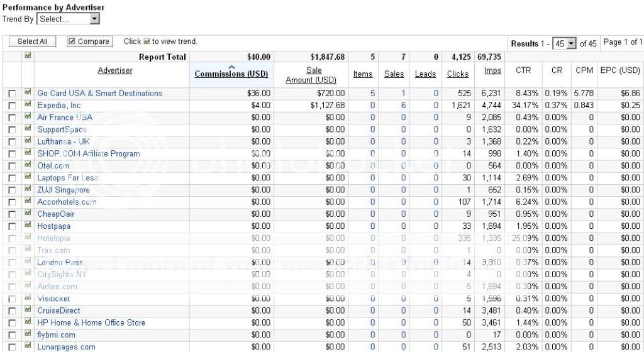This screenshot has height=352, width=644.
Task: Sort by Sales column header
Action: (394, 74)
